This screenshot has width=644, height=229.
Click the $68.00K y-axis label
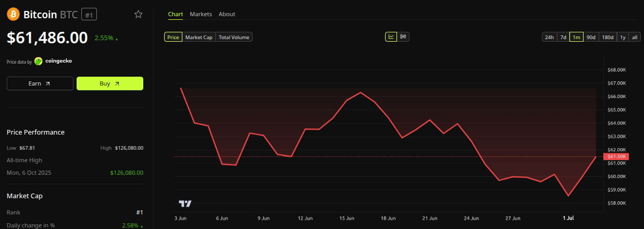[x=616, y=70]
